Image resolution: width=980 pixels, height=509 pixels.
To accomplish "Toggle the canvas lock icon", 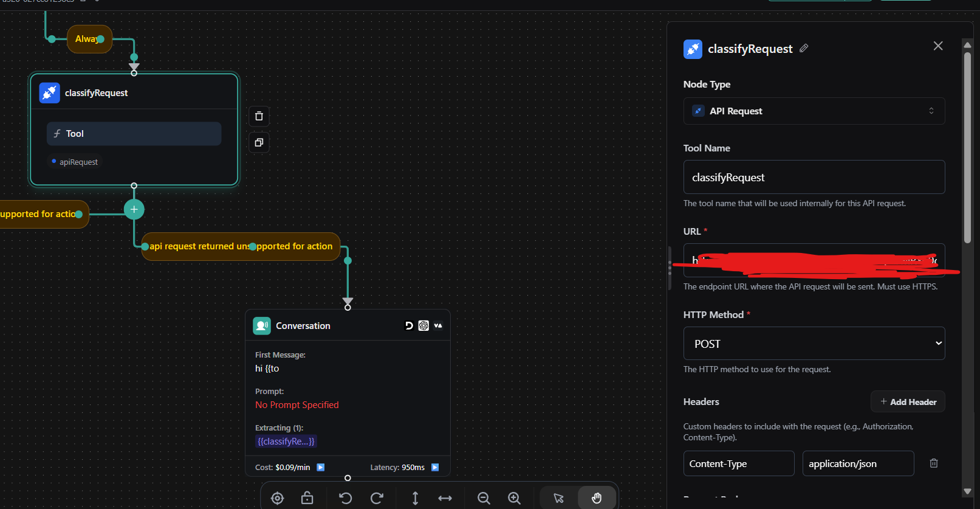I will pos(307,499).
